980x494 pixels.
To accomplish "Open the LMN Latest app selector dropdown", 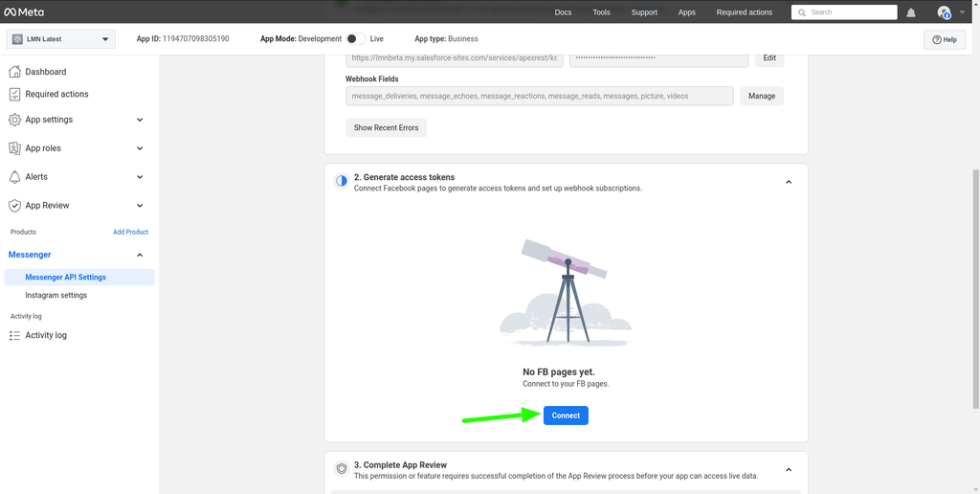I will [x=61, y=38].
